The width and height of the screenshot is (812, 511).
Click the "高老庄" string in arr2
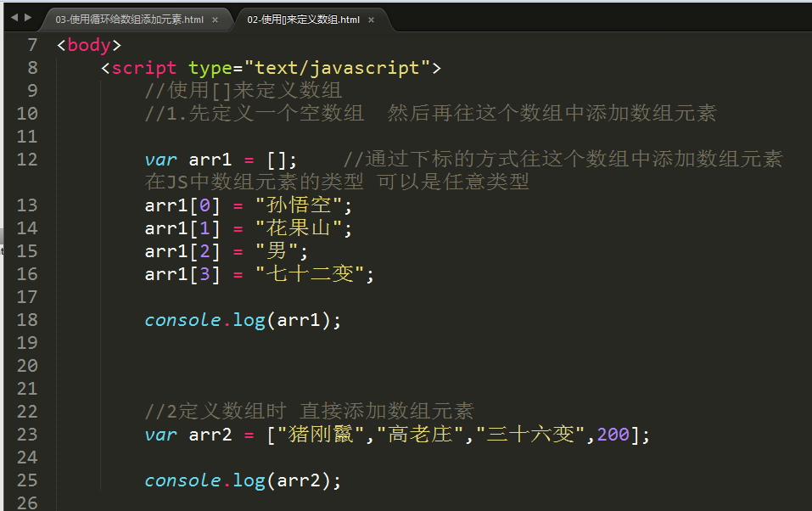pyautogui.click(x=420, y=435)
